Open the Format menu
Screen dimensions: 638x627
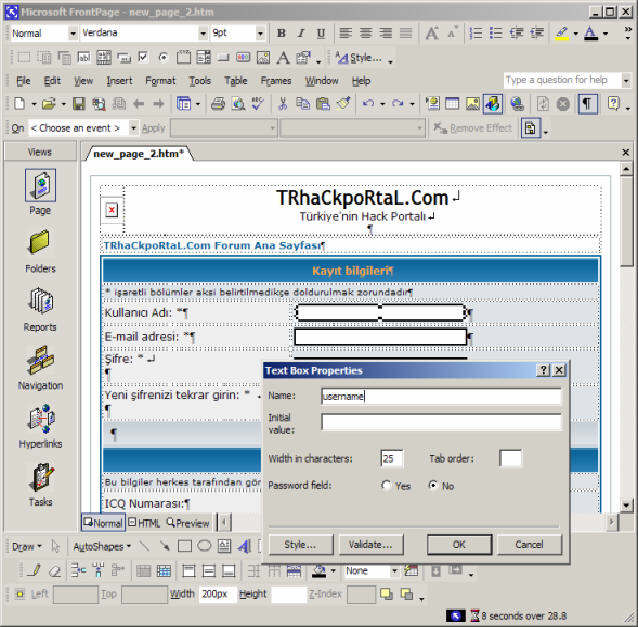coord(160,80)
